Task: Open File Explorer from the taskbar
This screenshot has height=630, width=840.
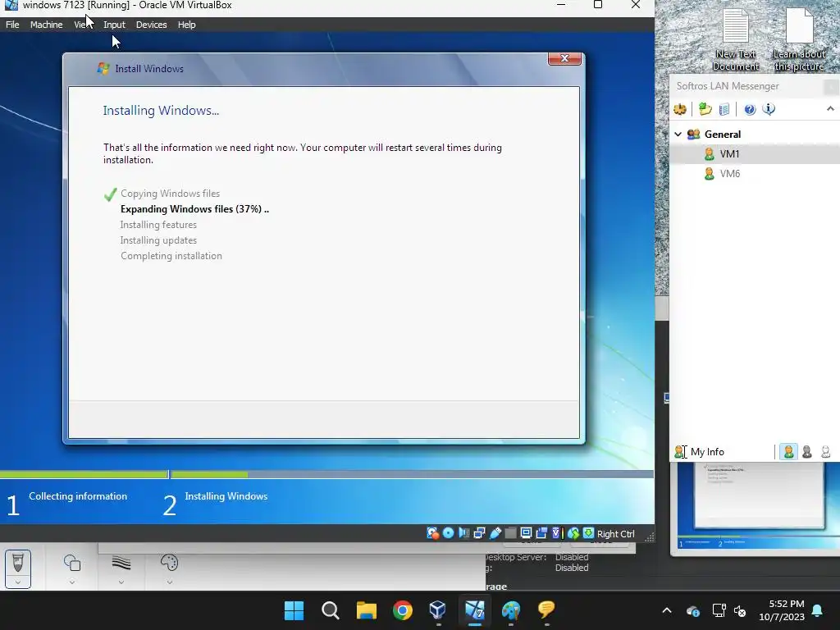Action: (x=367, y=610)
